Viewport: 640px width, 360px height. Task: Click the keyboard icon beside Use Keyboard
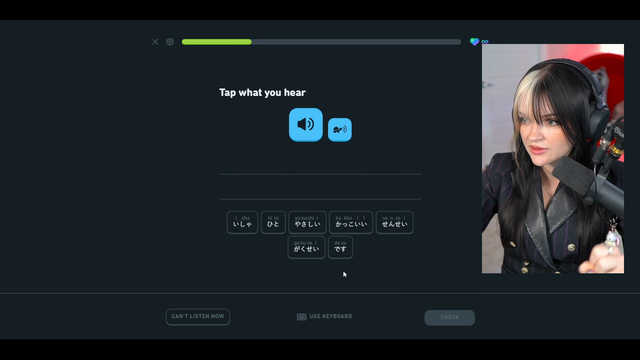tap(302, 317)
